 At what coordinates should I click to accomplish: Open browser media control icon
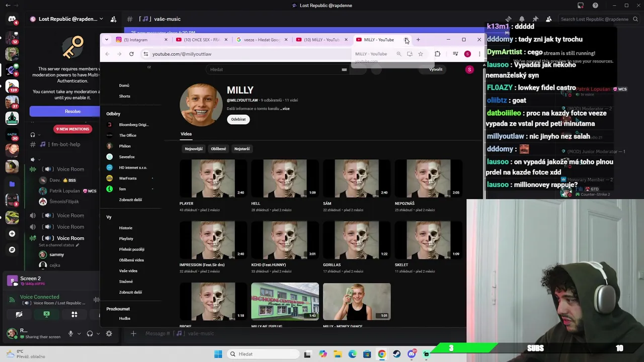click(x=455, y=54)
